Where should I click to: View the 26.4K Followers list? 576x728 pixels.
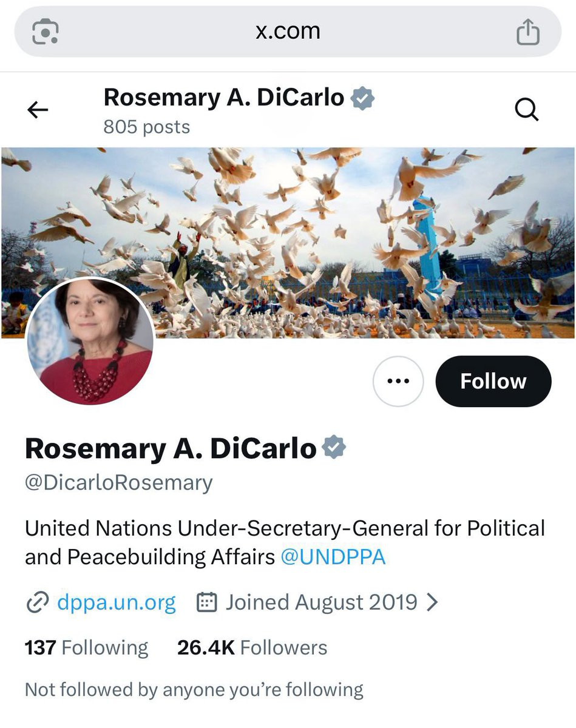click(x=252, y=647)
